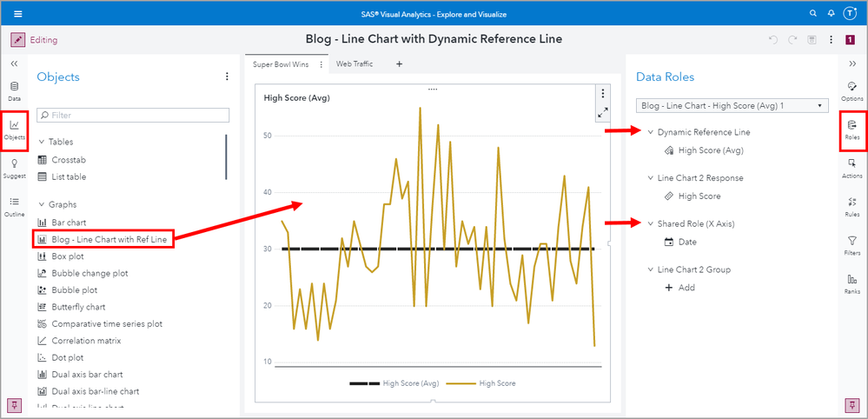
Task: Pin the right pane
Action: [852, 405]
